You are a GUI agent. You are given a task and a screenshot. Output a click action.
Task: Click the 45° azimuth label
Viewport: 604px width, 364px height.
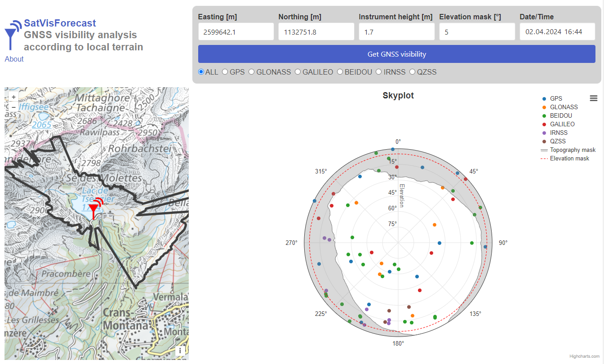click(474, 172)
